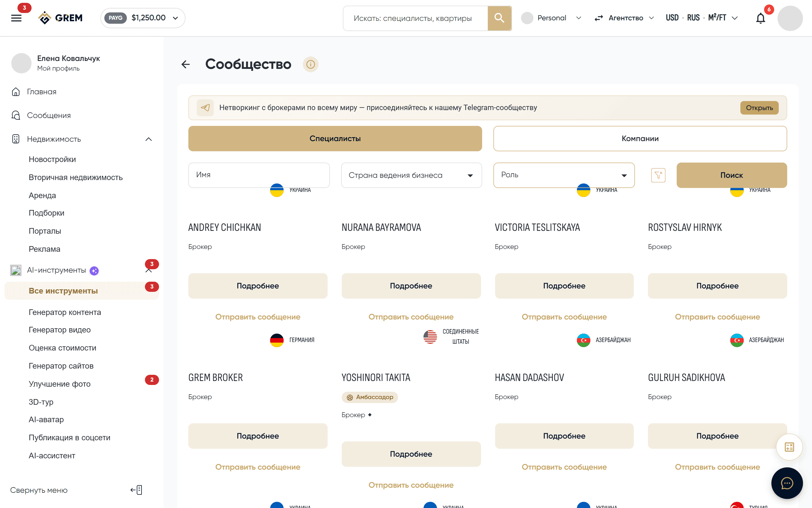Image resolution: width=812 pixels, height=508 pixels.
Task: Open the PAYG balance dropdown
Action: point(143,18)
